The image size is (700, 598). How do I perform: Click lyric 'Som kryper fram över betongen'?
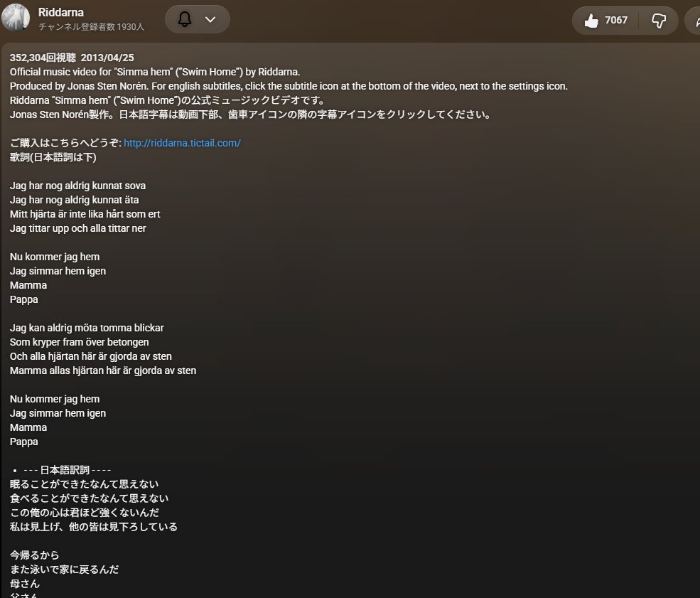80,342
